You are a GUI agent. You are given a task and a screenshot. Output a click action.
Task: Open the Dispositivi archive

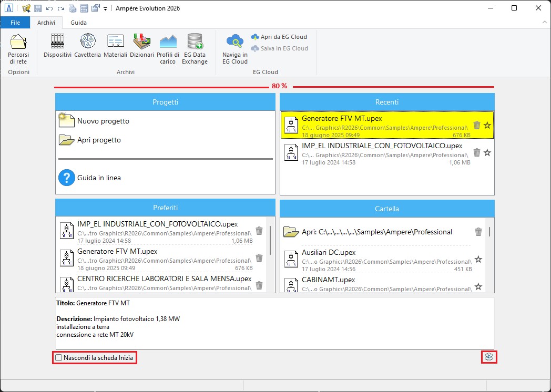[58, 46]
